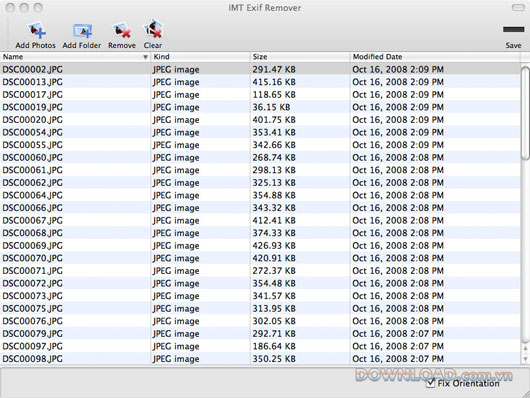Click the scroll up arrow of file list
This screenshot has height=398, width=530.
coord(525,348)
